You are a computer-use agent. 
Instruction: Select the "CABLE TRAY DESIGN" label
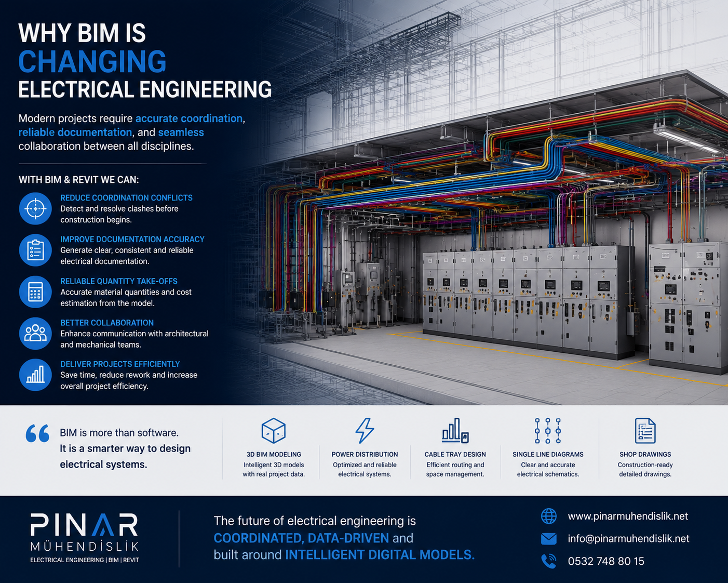pyautogui.click(x=455, y=454)
